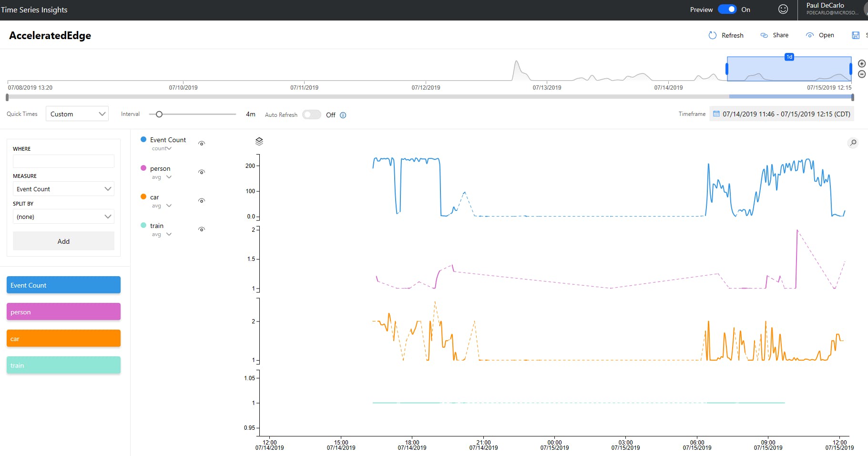The width and height of the screenshot is (868, 456).
Task: Zoom out timeline with minus icon
Action: coord(862,74)
